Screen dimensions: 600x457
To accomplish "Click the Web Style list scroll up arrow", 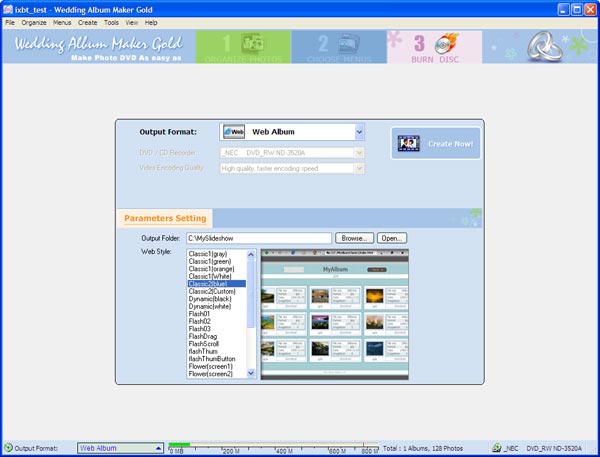I will pos(251,255).
